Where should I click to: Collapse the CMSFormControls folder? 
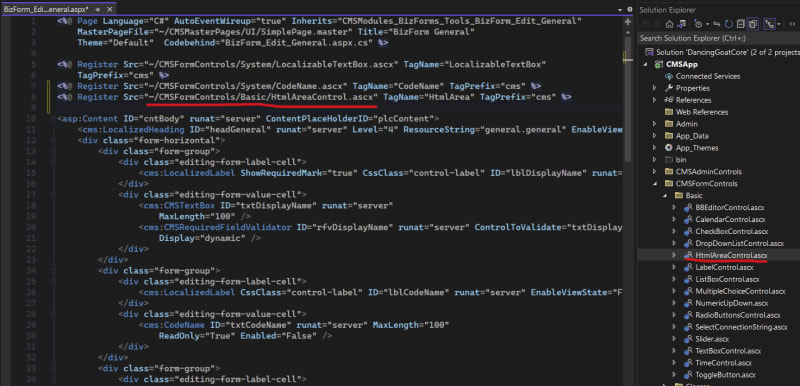click(x=655, y=184)
